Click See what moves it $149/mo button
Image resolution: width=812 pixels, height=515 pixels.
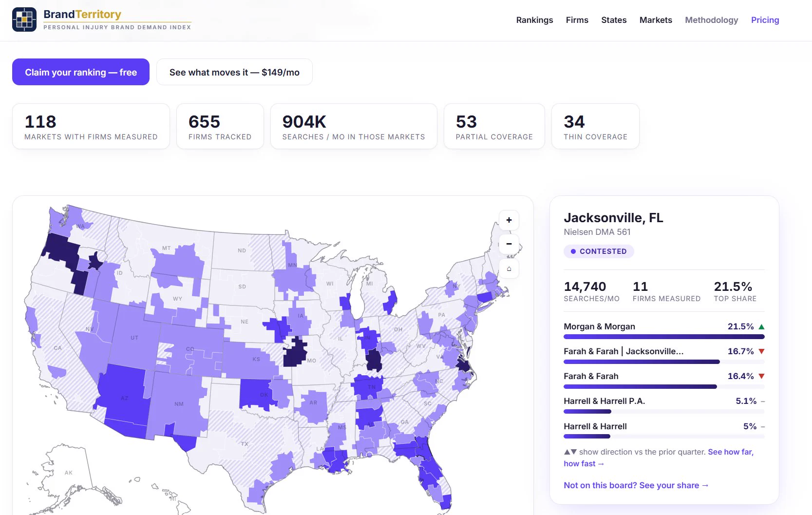click(234, 72)
